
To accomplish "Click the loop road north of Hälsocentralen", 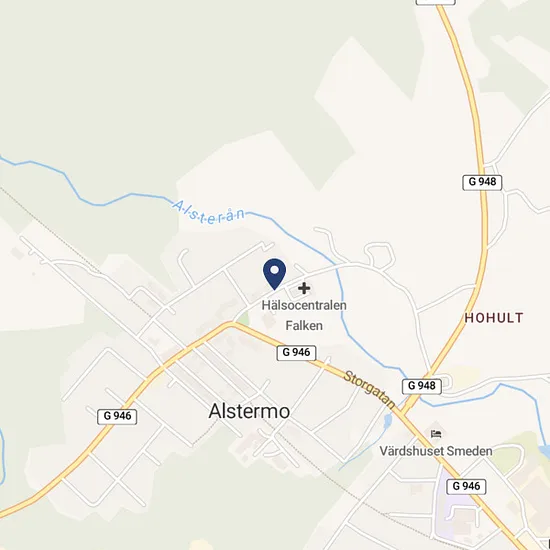I will (x=380, y=255).
